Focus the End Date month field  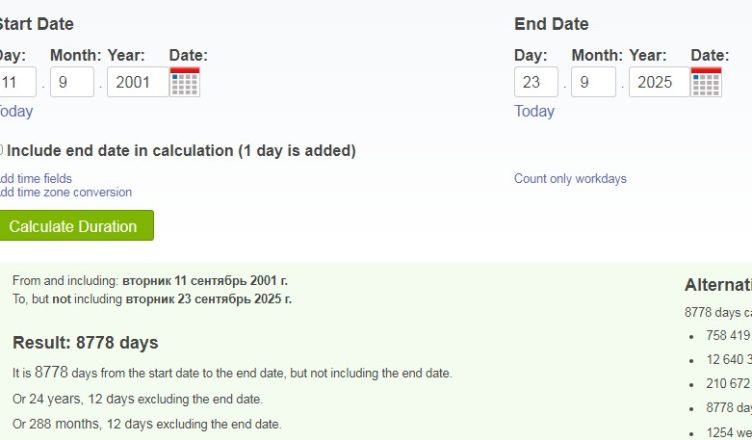coord(593,82)
